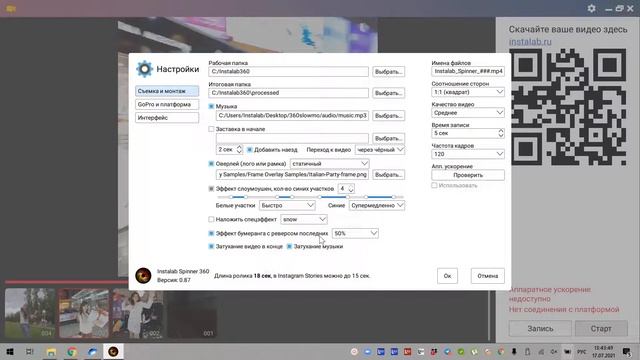640x360 pixels.
Task: Click the 2 сек intro duration stepper arrows
Action: pyautogui.click(x=239, y=150)
